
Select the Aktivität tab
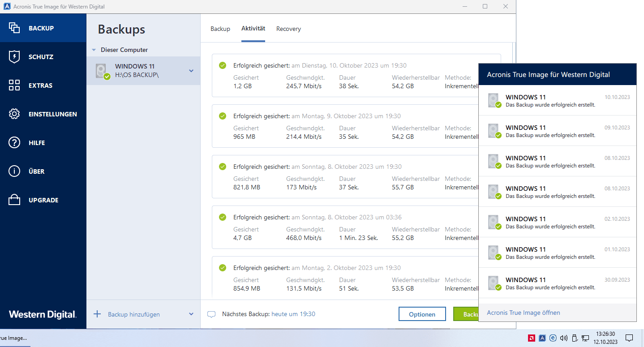click(253, 28)
